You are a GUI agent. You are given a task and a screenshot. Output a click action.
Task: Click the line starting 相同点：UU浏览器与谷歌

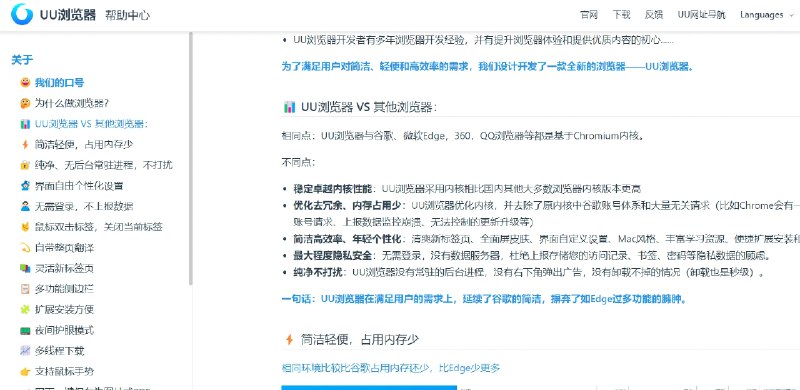pyautogui.click(x=463, y=136)
